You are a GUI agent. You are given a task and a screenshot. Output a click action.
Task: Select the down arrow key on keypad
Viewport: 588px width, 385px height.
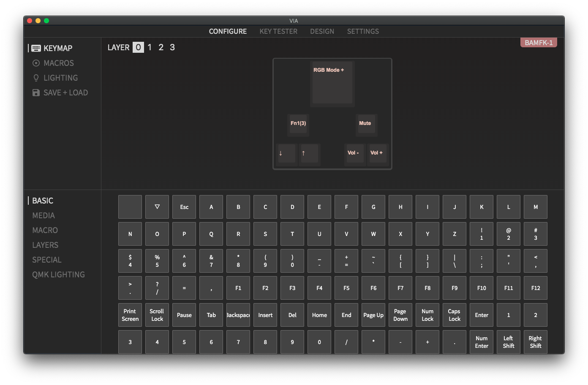pos(286,153)
